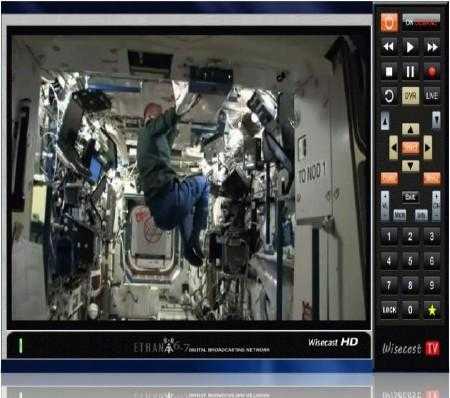Click the green star favorite button

point(432,310)
